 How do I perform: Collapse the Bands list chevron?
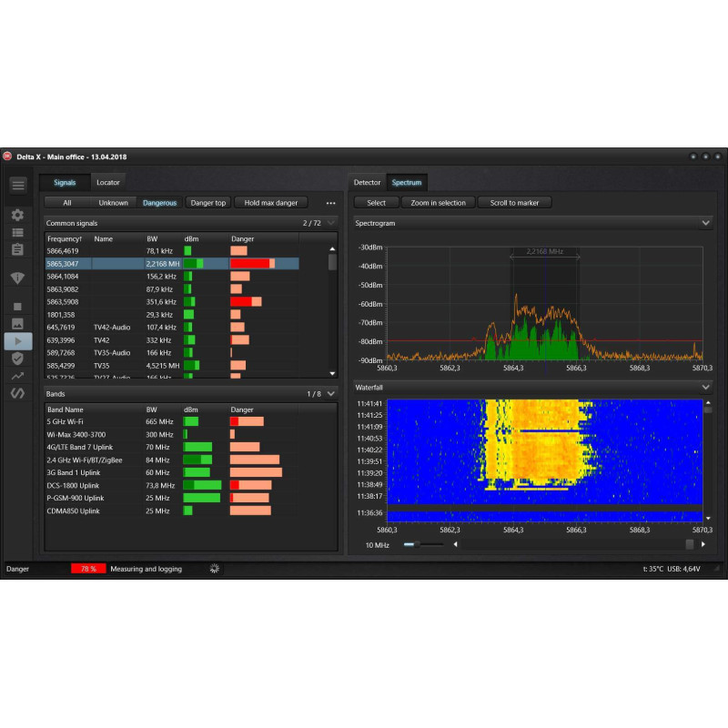pyautogui.click(x=331, y=394)
